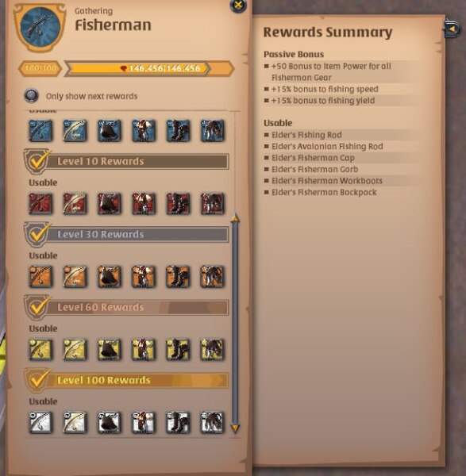The image size is (466, 476).
Task: Click Elder's Avalonian Fishing Rod entry
Action: pos(327,146)
